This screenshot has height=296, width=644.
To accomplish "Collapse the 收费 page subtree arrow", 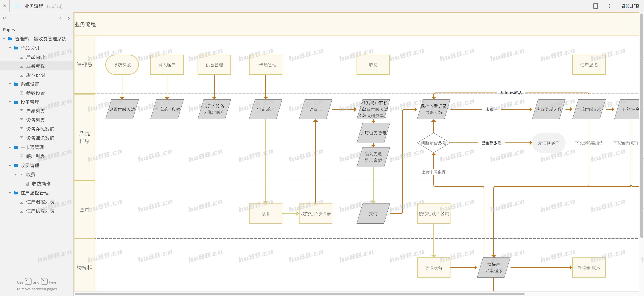I will tap(15, 174).
